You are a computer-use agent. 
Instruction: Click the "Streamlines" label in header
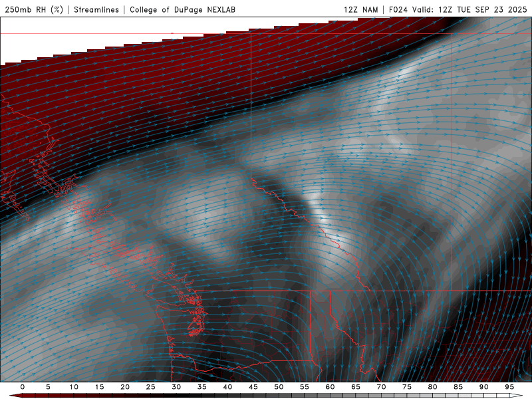click(96, 9)
